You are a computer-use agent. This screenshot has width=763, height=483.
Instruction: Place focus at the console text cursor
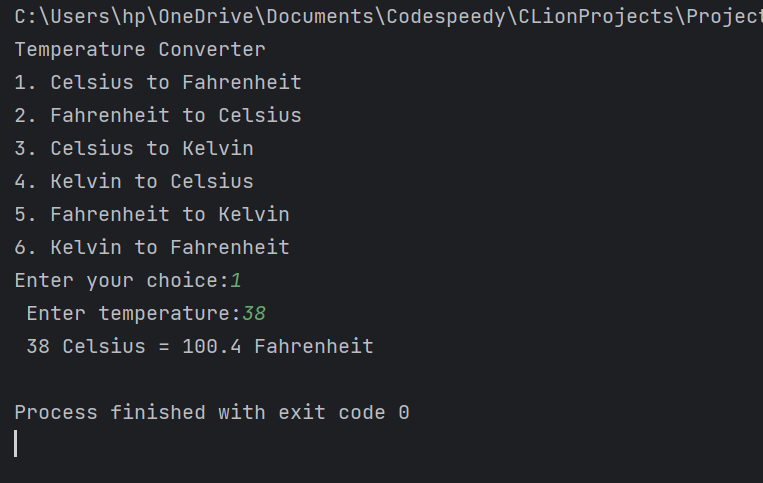point(16,444)
